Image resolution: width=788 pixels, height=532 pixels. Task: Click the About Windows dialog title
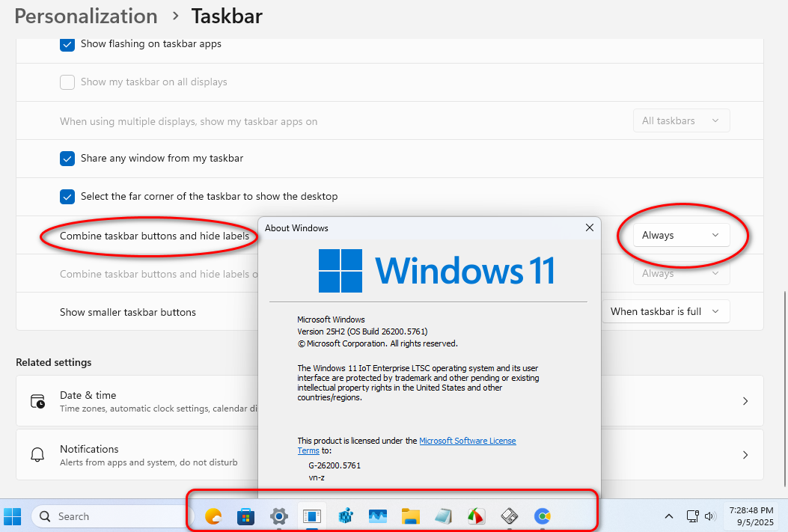[x=296, y=228]
